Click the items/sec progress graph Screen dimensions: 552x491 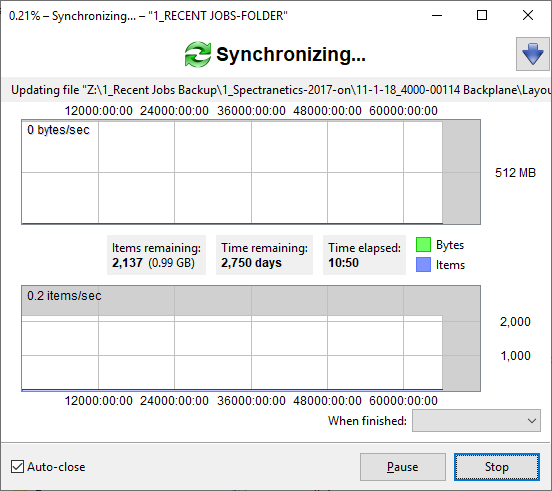click(x=251, y=338)
